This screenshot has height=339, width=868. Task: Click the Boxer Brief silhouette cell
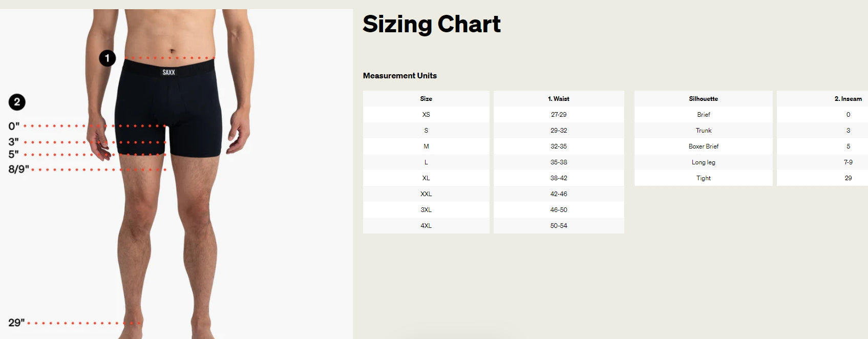point(703,146)
